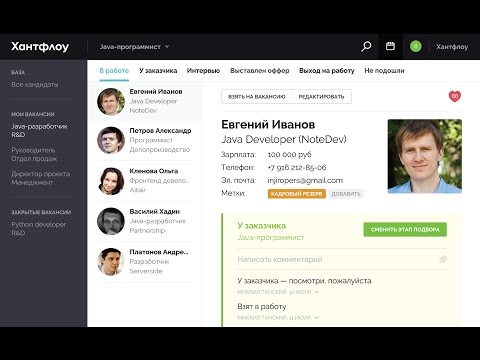Select 'Директор проекта Менеджмент' vacancy
Screen dimensions: 480x360
[x=41, y=178]
